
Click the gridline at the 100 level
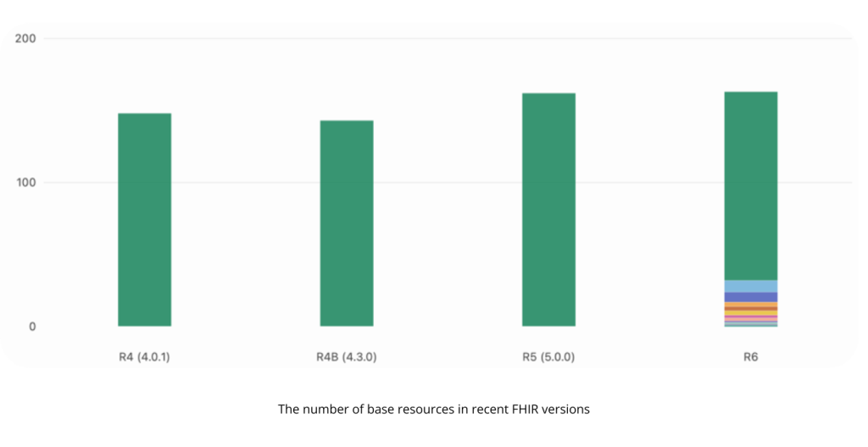coord(448,182)
